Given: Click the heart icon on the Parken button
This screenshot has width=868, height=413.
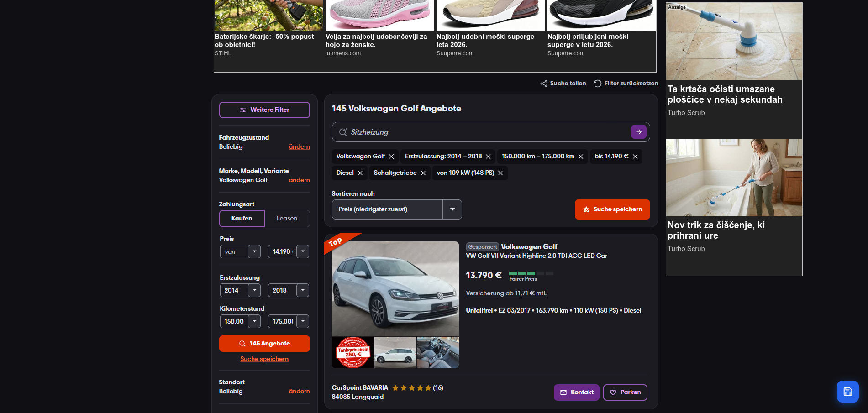Looking at the screenshot, I should pos(613,392).
